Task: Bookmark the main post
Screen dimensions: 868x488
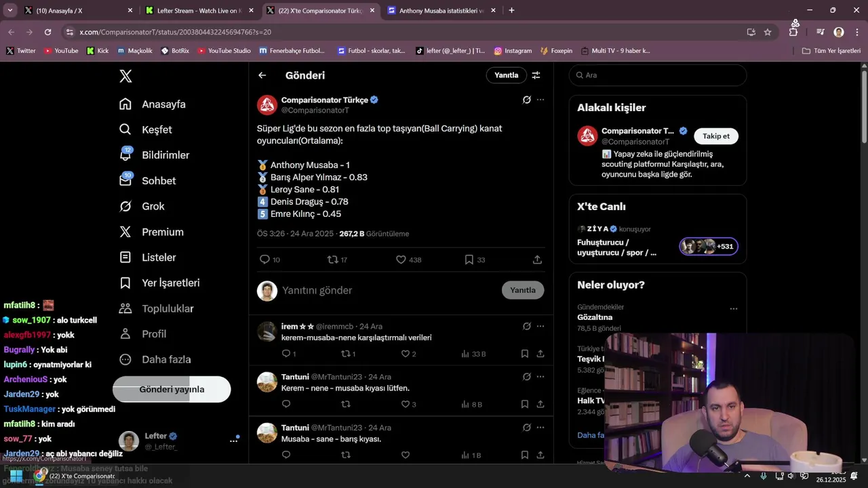Action: [469, 260]
